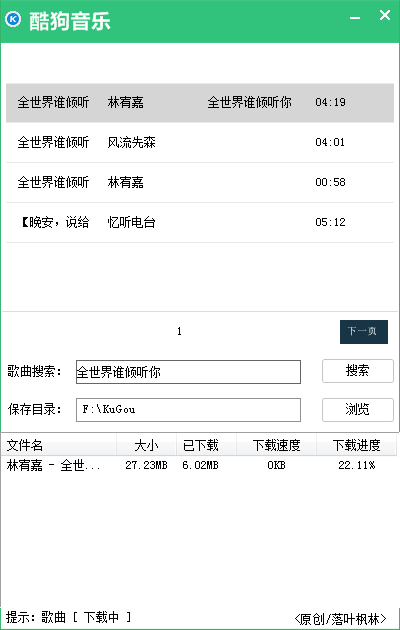The image size is (400, 630).
Task: Open folder picker with 浏览 button
Action: pyautogui.click(x=357, y=410)
